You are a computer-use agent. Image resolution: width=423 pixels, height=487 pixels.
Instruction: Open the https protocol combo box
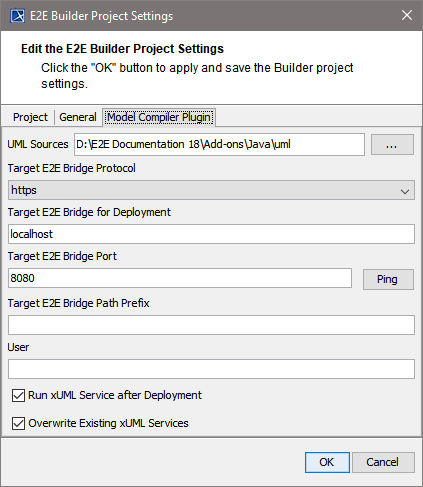pos(211,190)
